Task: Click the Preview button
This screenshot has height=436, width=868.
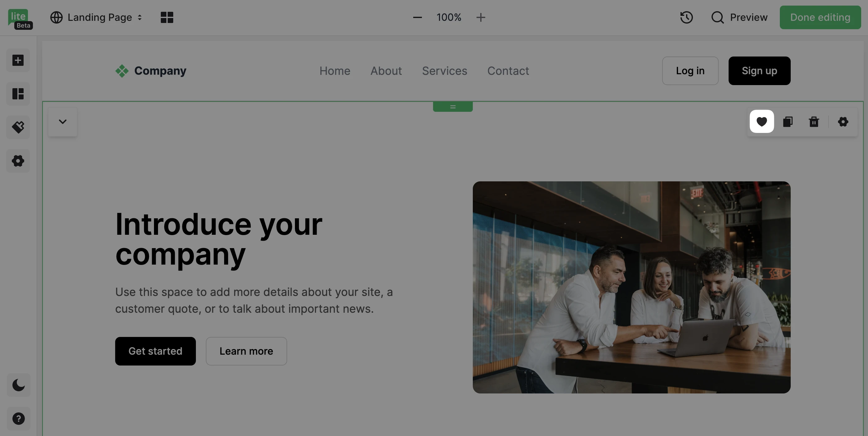Action: [739, 17]
